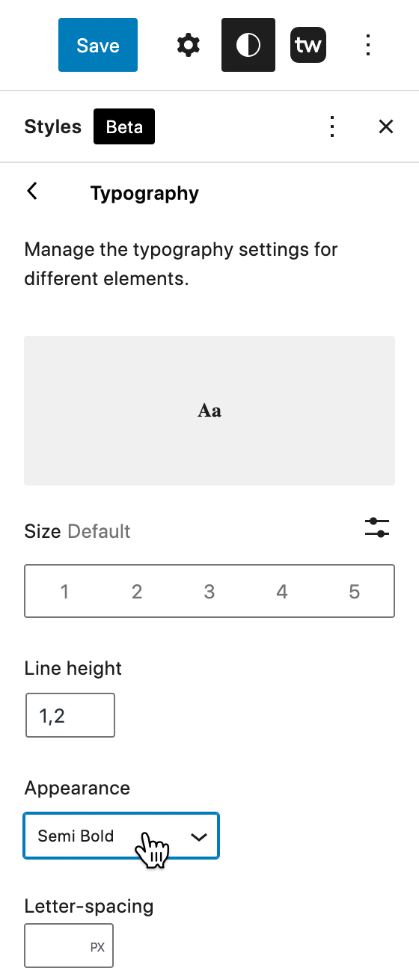This screenshot has height=980, width=419.
Task: Close the Styles panel
Action: (386, 126)
